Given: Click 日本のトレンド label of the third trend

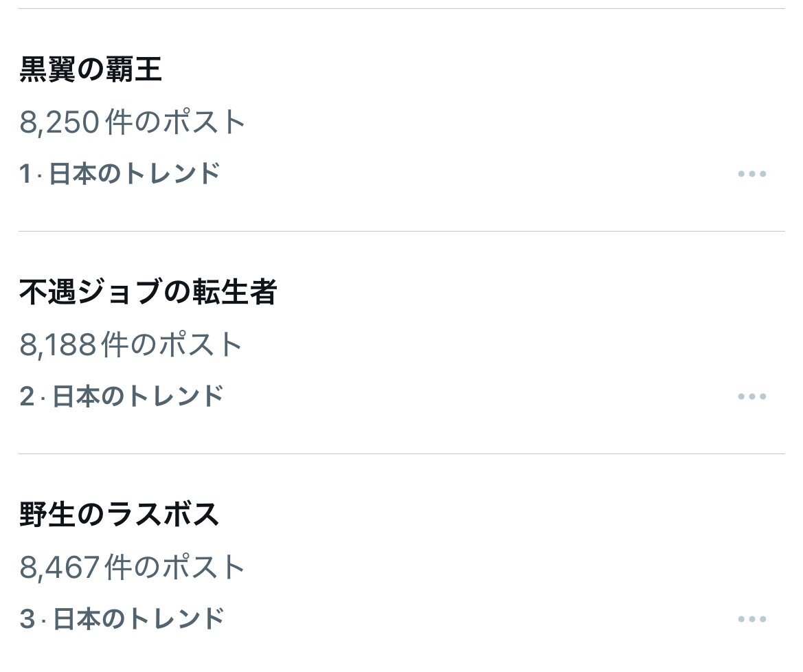Looking at the screenshot, I should 138,619.
